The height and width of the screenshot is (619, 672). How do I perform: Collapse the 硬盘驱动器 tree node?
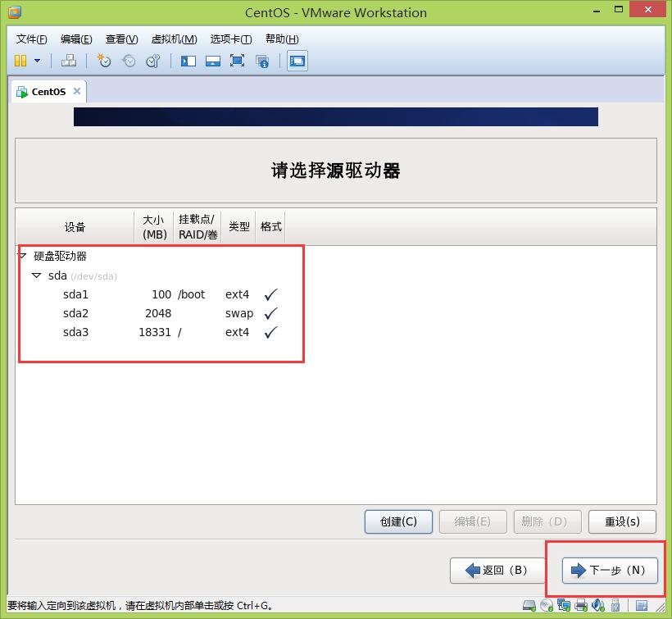click(22, 256)
